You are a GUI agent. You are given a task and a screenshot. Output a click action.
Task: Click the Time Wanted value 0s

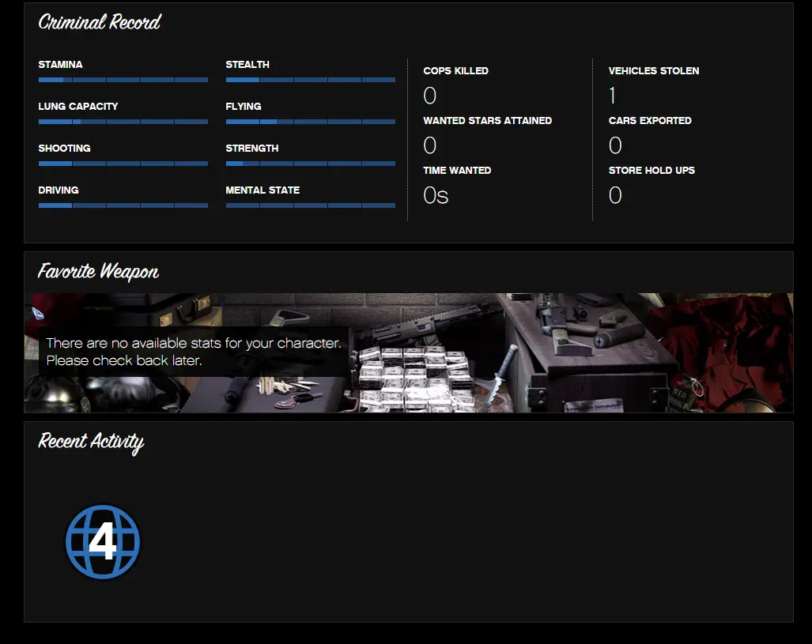point(436,196)
